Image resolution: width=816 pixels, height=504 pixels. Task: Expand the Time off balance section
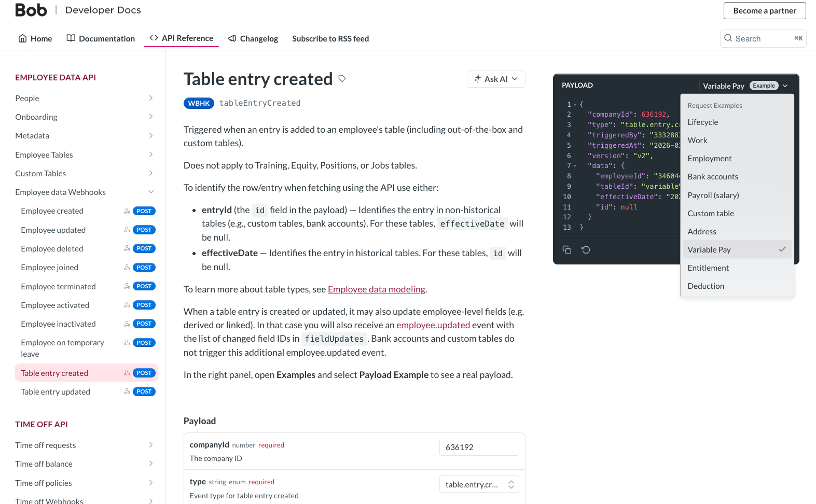click(151, 464)
